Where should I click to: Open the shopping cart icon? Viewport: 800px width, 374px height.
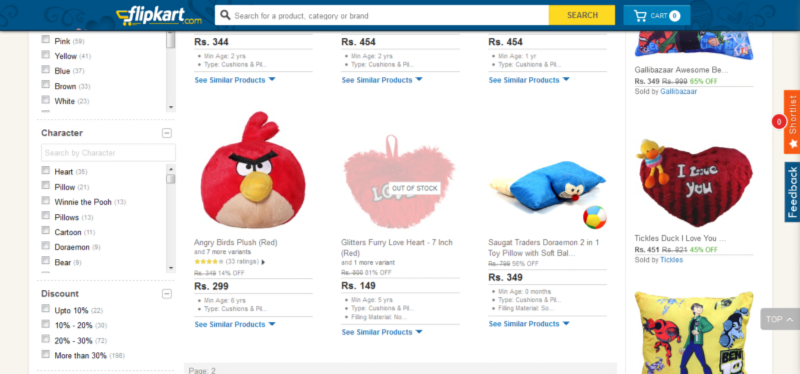[640, 16]
